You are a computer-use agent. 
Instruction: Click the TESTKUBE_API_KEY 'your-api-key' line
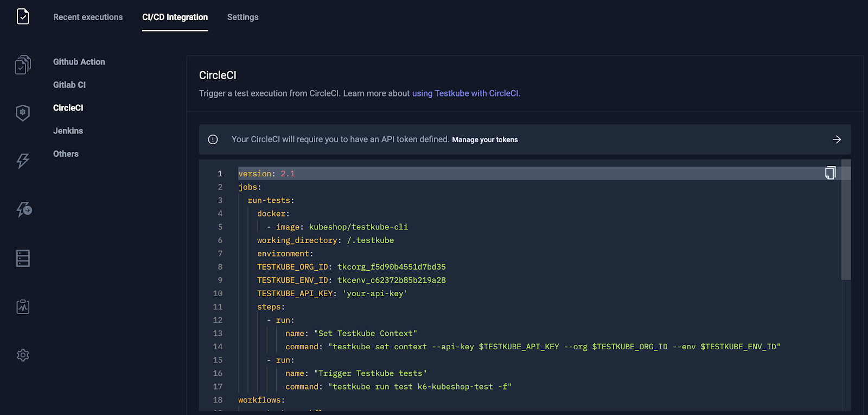pyautogui.click(x=333, y=293)
